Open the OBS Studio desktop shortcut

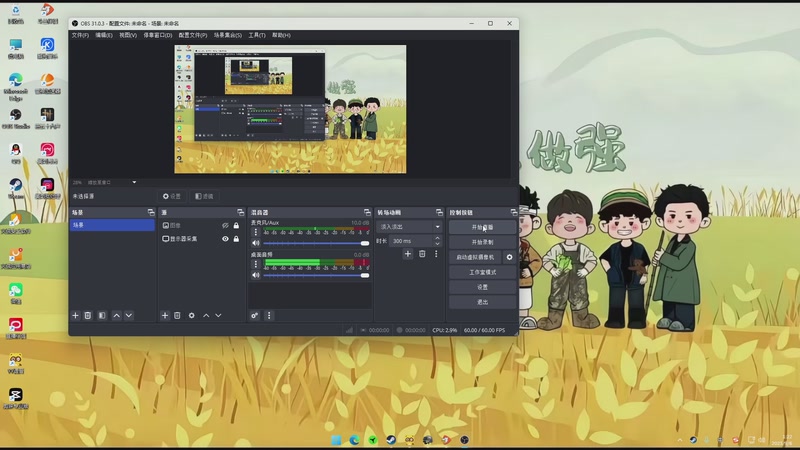[x=16, y=119]
